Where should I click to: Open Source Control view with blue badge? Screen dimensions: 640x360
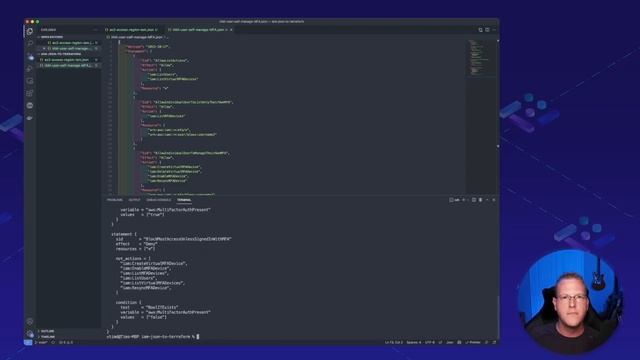click(x=30, y=56)
